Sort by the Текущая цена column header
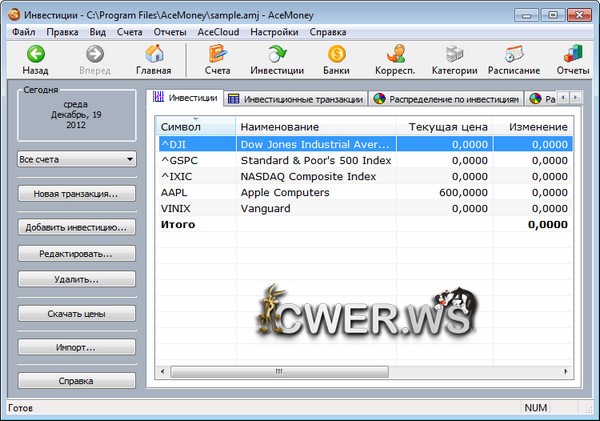 [444, 127]
